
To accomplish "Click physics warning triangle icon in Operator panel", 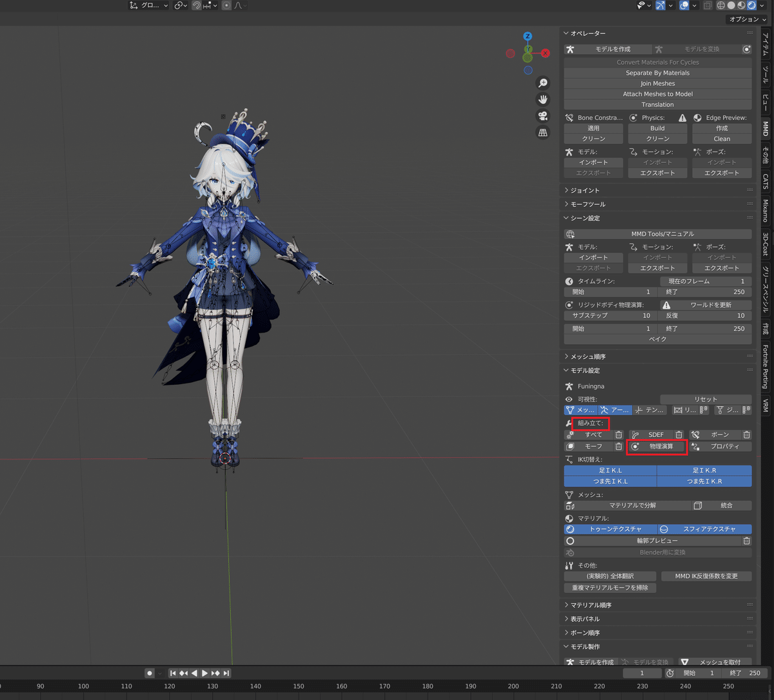I will tap(682, 118).
